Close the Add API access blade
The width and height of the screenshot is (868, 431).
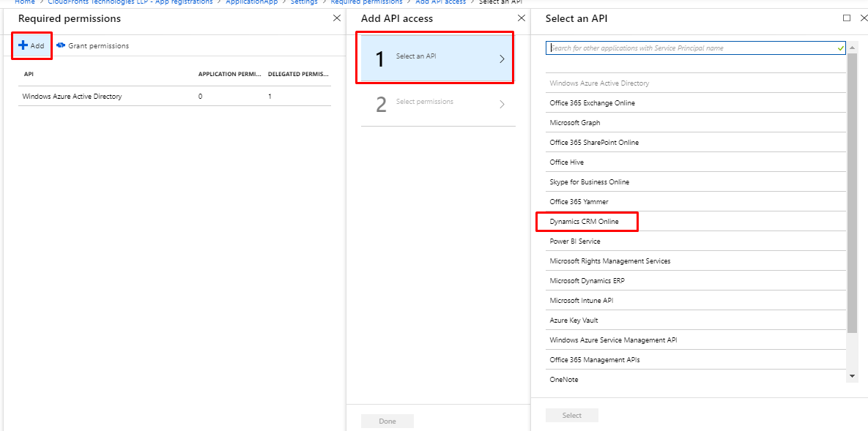tap(521, 18)
